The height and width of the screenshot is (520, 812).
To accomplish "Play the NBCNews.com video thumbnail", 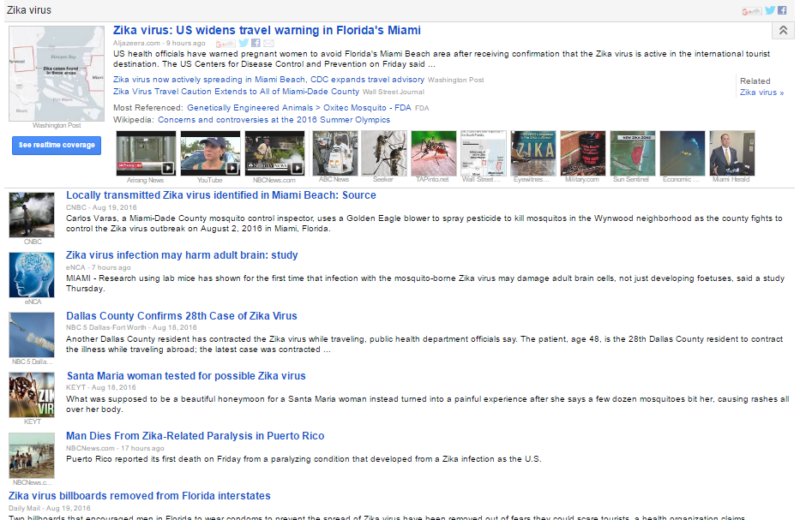I will coord(274,153).
